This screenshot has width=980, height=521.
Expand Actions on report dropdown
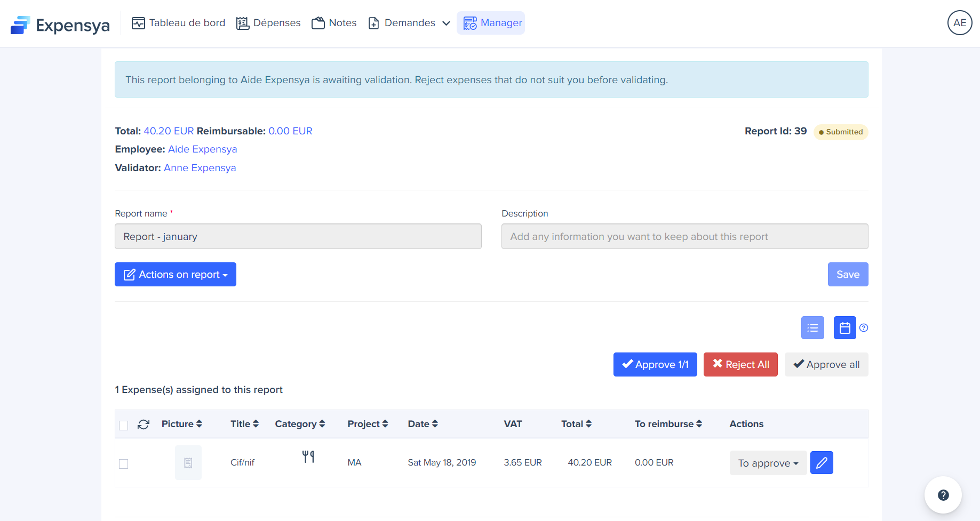click(x=176, y=275)
